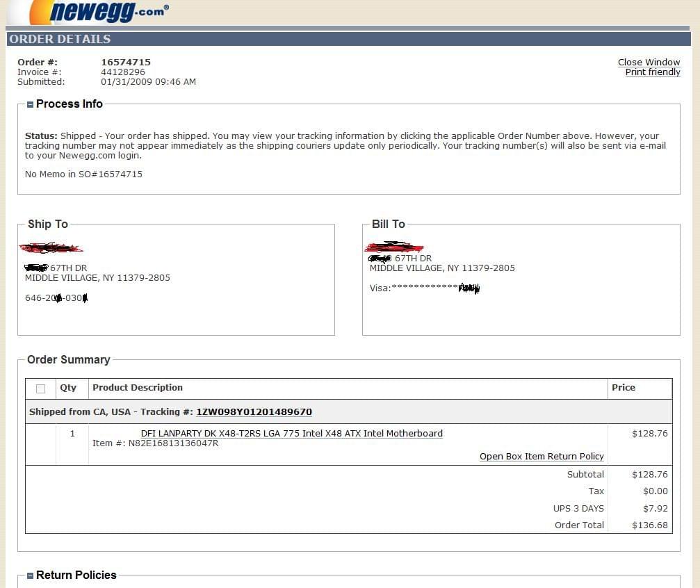Click the Close Window link
This screenshot has width=700, height=588.
coord(649,63)
